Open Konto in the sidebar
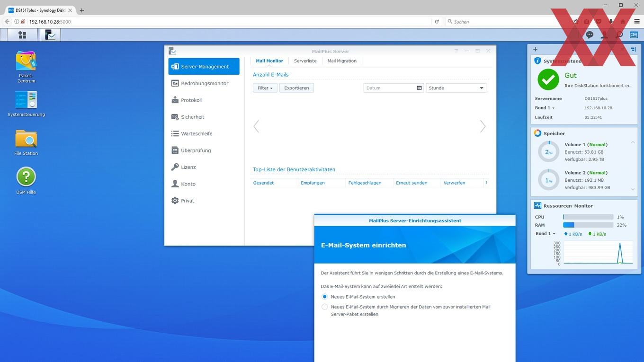 [204, 184]
